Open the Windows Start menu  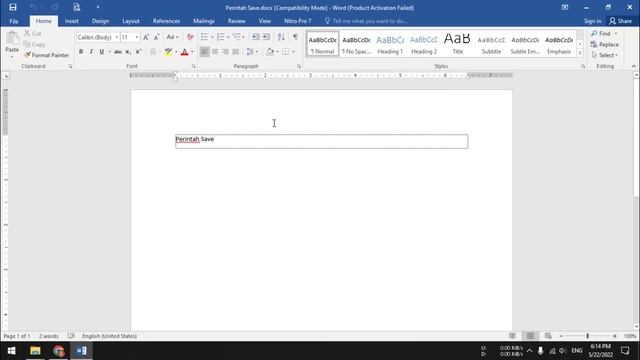(x=11, y=351)
